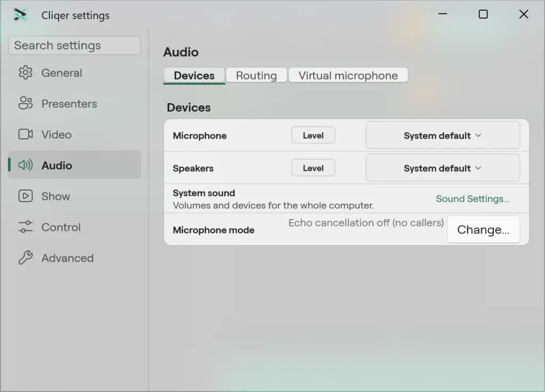Select the Show settings section
The image size is (545, 392).
[75, 196]
